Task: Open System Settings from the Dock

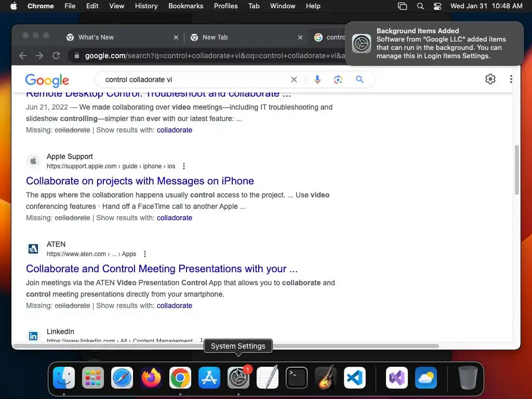Action: click(238, 378)
